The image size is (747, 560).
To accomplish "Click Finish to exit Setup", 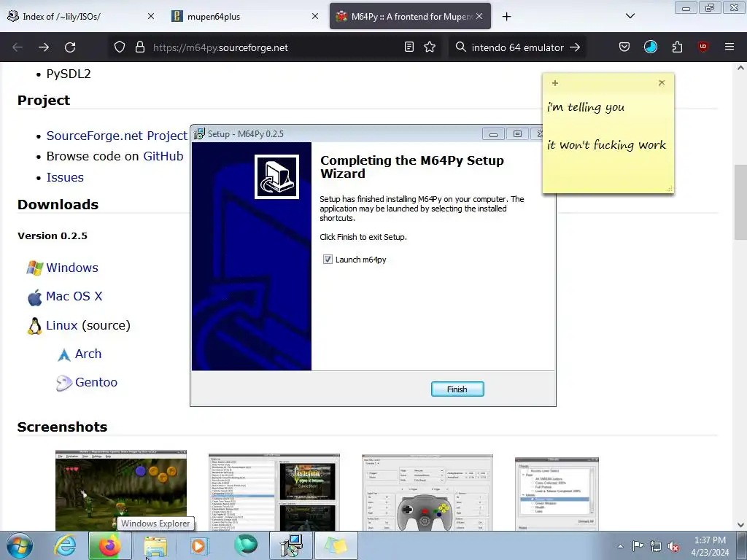I will pyautogui.click(x=457, y=389).
